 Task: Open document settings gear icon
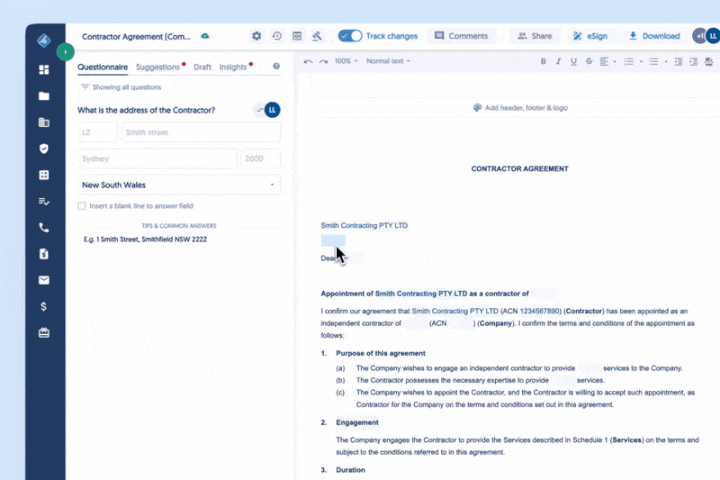257,36
